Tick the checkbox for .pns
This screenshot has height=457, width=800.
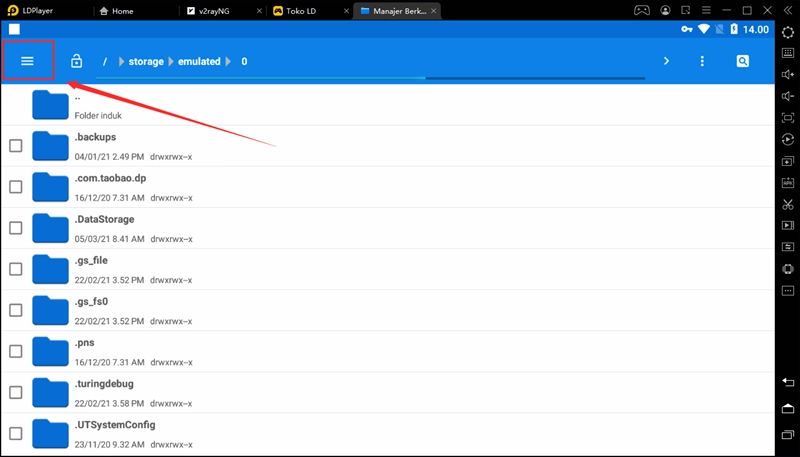click(x=16, y=351)
